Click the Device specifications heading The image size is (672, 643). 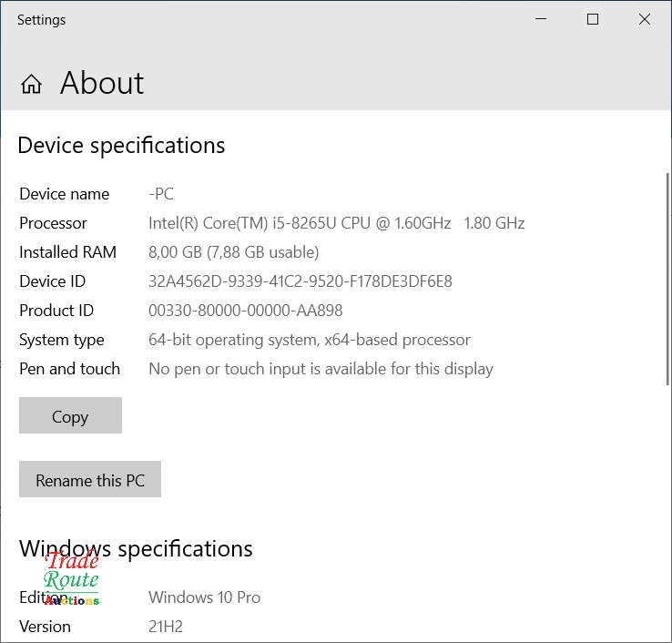pyautogui.click(x=121, y=146)
